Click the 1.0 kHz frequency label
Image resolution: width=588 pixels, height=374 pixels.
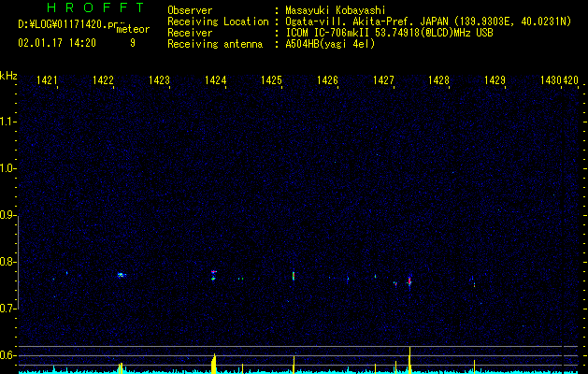[7, 168]
